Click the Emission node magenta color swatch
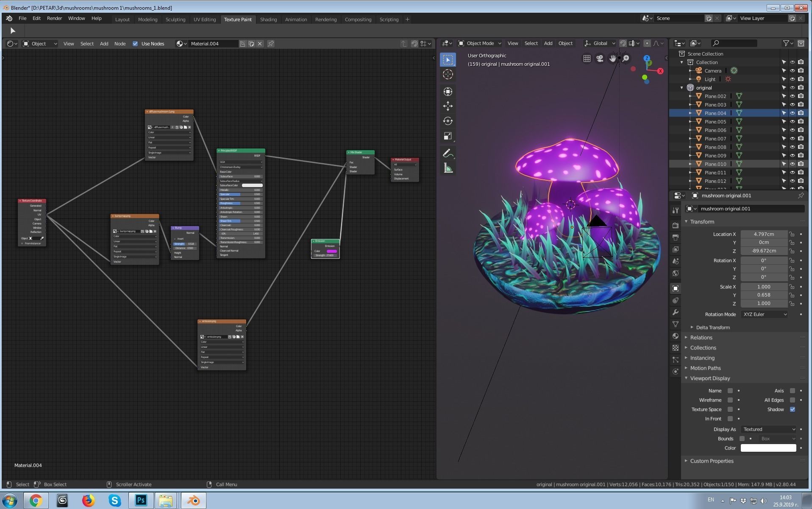Image resolution: width=812 pixels, height=509 pixels. tap(332, 251)
